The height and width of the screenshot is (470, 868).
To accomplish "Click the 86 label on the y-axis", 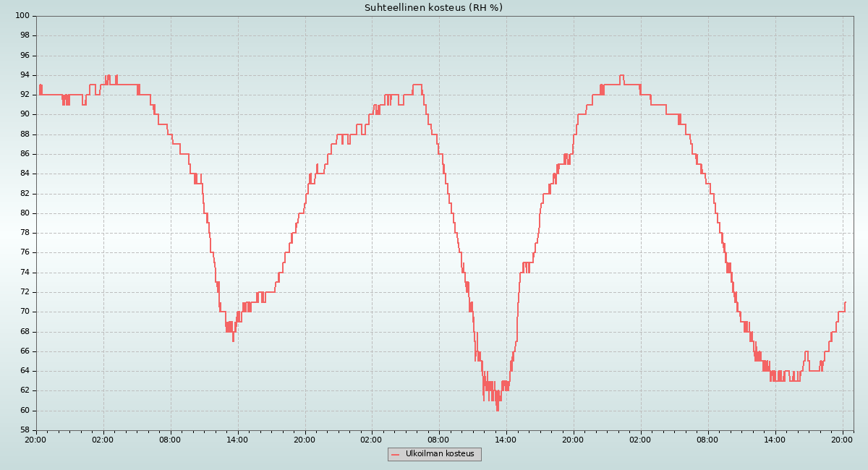I will click(x=24, y=154).
